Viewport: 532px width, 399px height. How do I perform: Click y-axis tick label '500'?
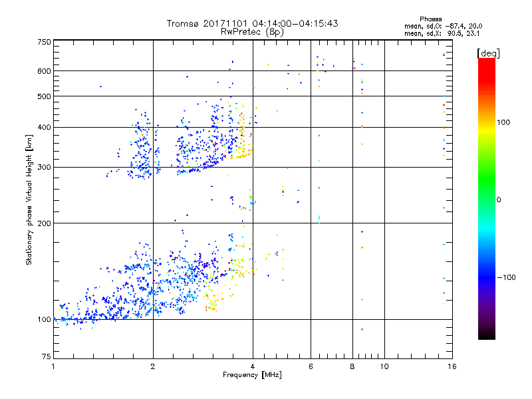tap(45, 96)
